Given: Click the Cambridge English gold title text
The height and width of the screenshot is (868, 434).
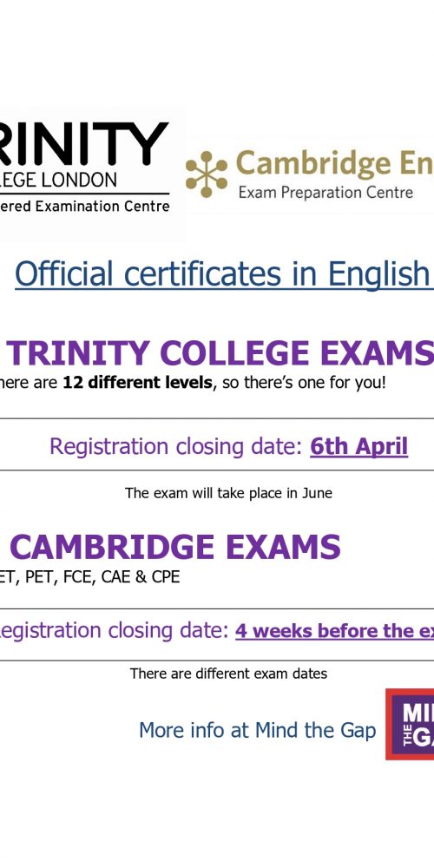Looking at the screenshot, I should point(334,165).
